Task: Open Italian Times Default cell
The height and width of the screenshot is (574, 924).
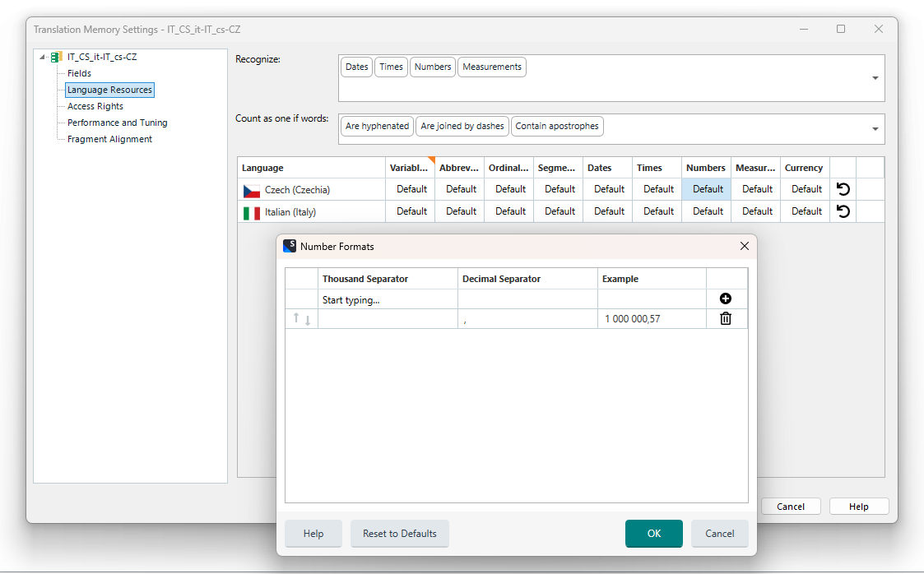Action: (657, 211)
